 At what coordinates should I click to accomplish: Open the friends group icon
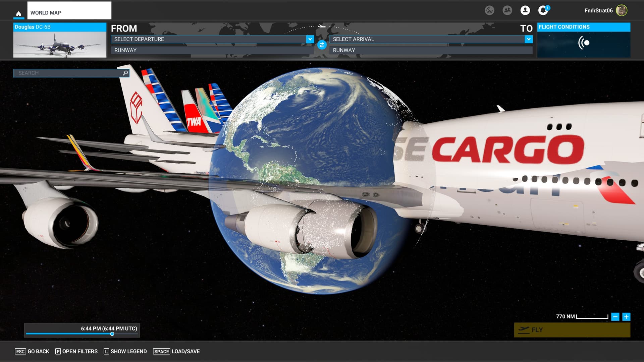(507, 10)
